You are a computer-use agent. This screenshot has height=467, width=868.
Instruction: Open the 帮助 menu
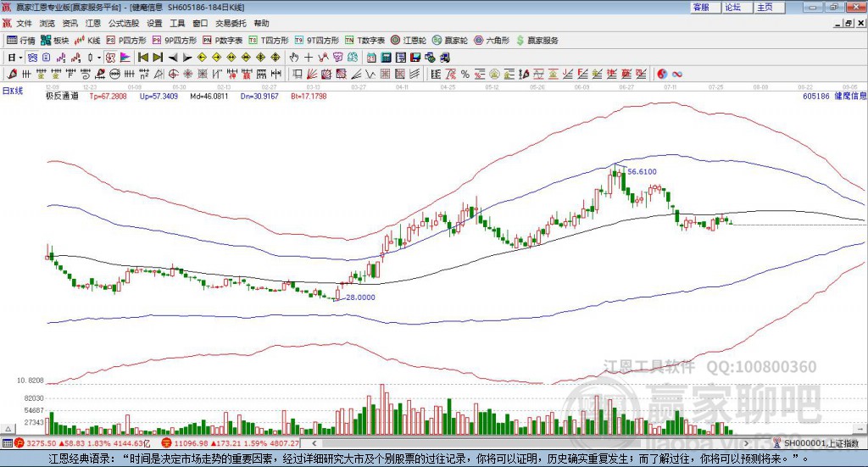pos(261,23)
